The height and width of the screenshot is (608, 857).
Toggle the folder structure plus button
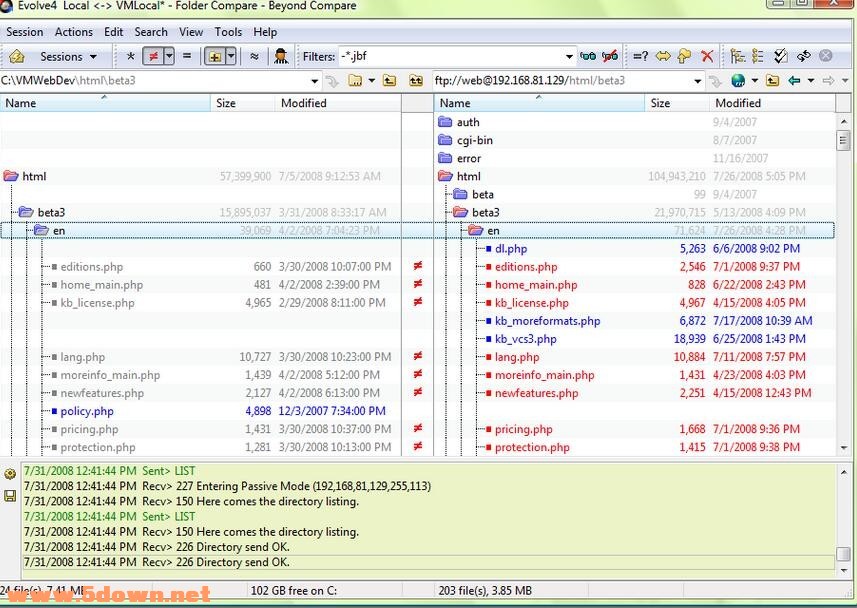tap(215, 56)
